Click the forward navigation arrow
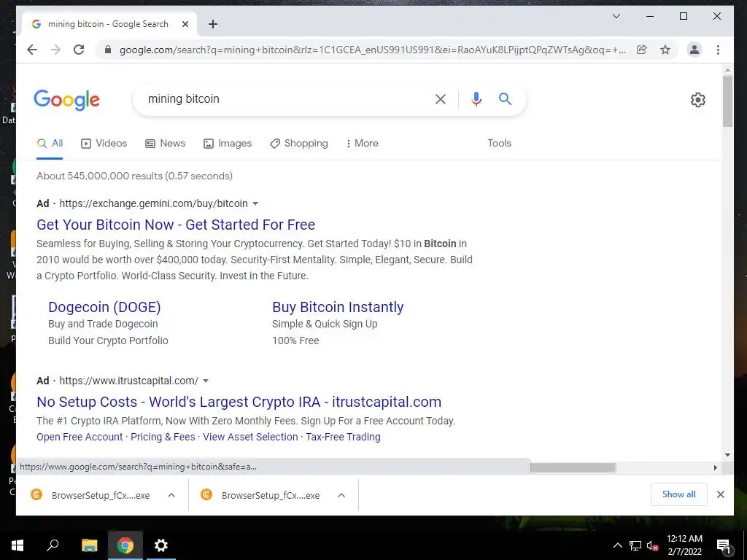The height and width of the screenshot is (560, 747). (x=55, y=50)
